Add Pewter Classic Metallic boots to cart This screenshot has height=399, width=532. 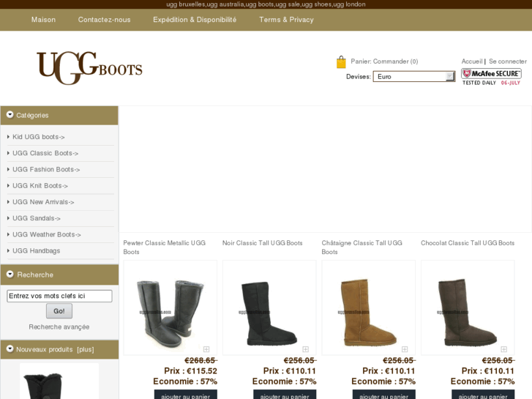[186, 395]
